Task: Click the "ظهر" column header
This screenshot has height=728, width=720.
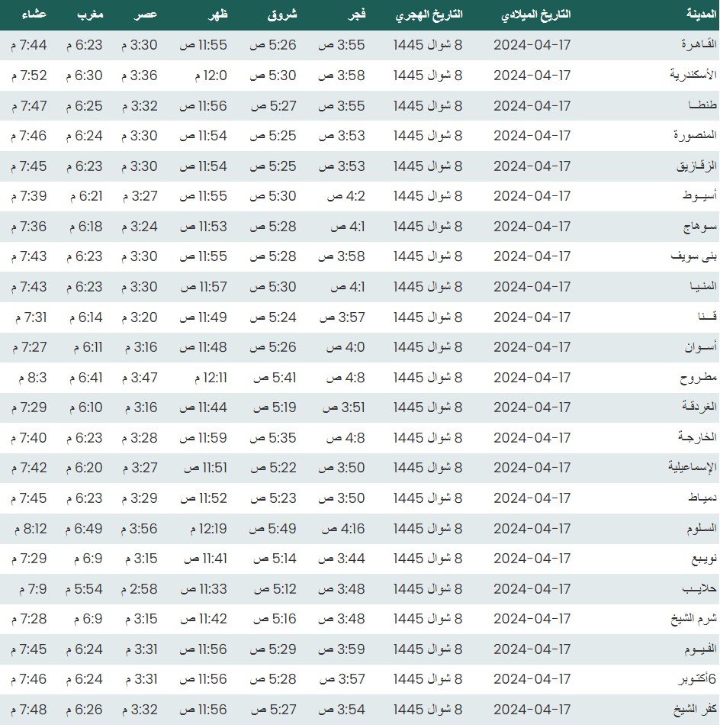Action: [x=217, y=15]
